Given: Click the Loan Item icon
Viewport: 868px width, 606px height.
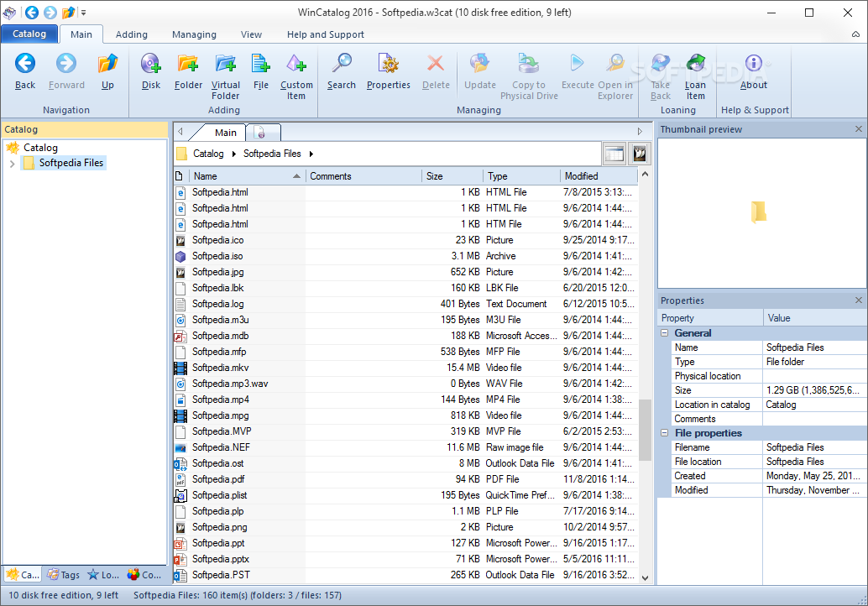Looking at the screenshot, I should click(695, 64).
